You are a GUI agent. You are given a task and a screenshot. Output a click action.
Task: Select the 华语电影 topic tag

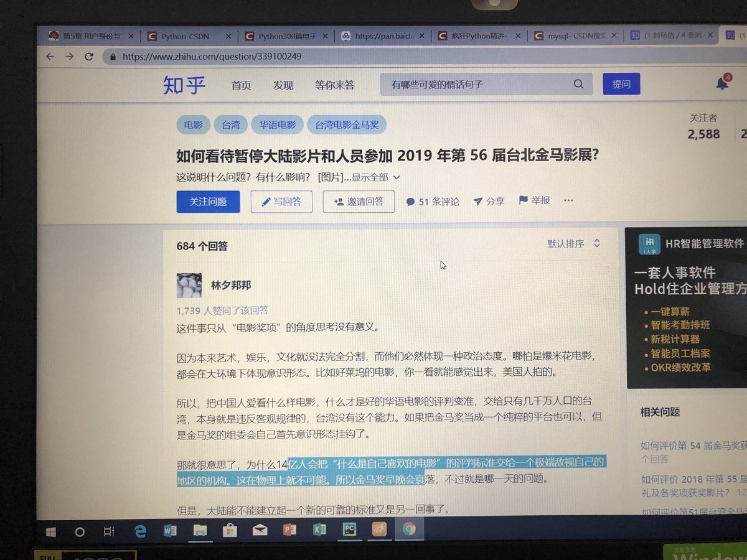click(x=277, y=125)
